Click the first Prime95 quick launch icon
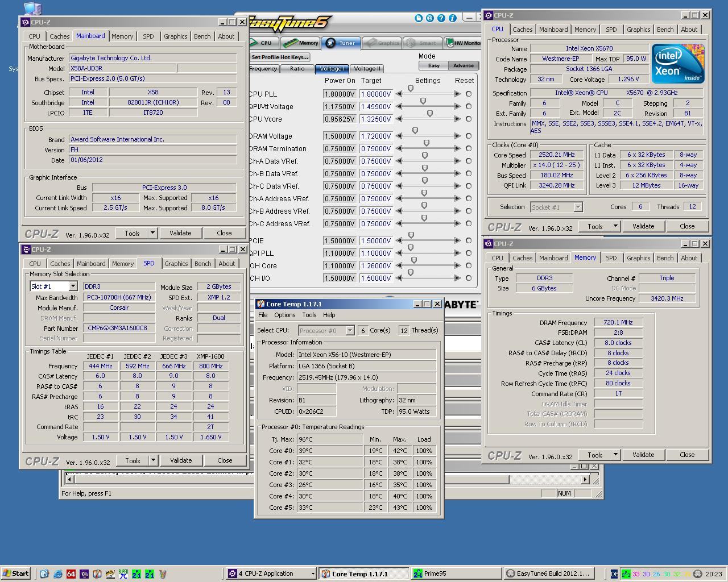Image resolution: width=728 pixels, height=582 pixels. [x=136, y=574]
